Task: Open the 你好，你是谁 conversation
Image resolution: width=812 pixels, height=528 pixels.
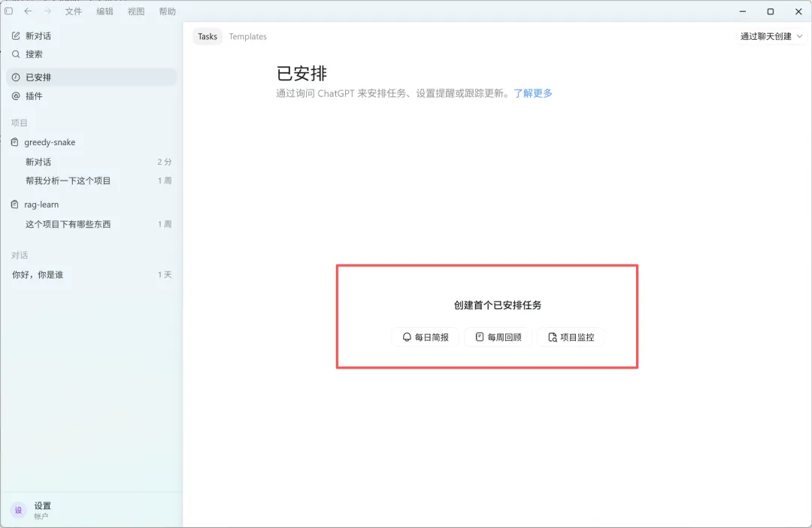Action: [91, 275]
